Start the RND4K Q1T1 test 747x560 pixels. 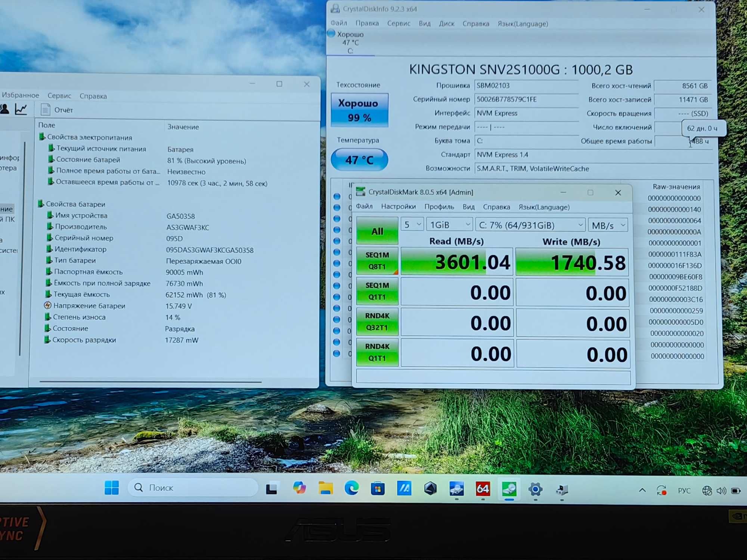(x=377, y=352)
